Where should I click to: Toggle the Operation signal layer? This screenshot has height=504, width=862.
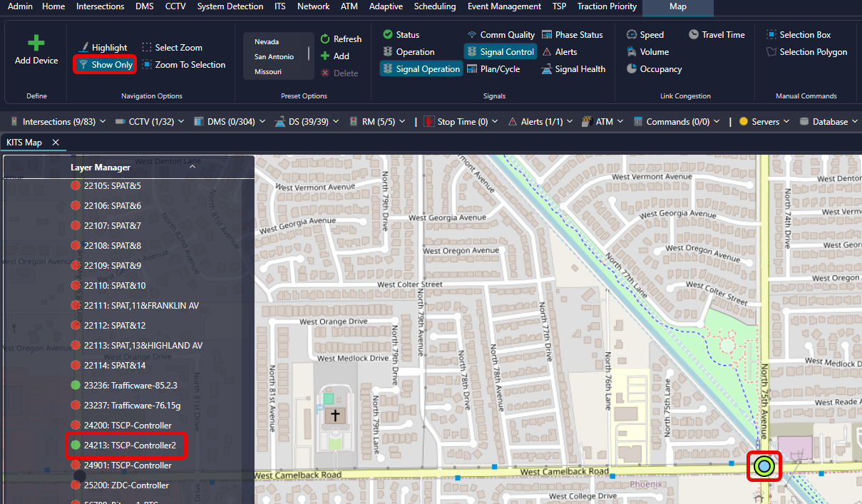pyautogui.click(x=409, y=52)
